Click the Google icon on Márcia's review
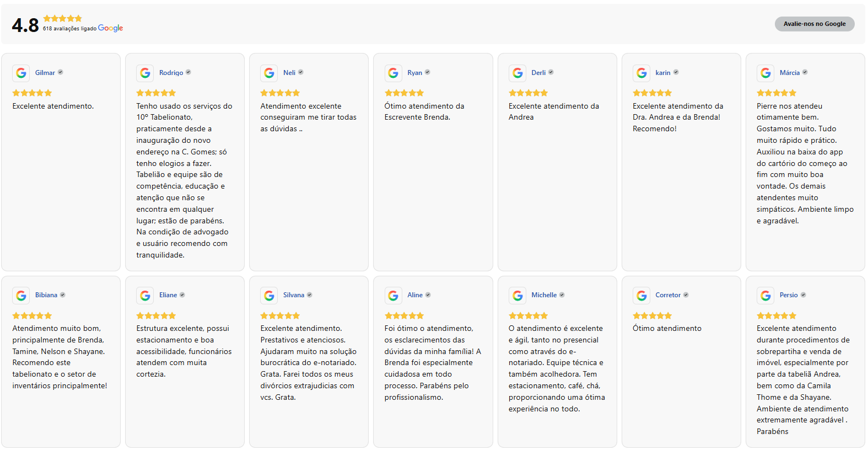This screenshot has height=450, width=868. (x=765, y=73)
